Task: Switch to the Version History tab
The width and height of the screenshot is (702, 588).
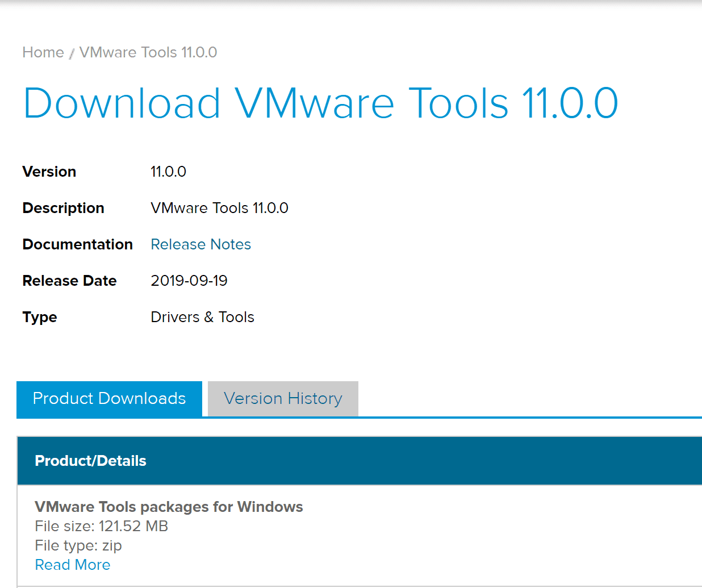Action: pos(282,398)
